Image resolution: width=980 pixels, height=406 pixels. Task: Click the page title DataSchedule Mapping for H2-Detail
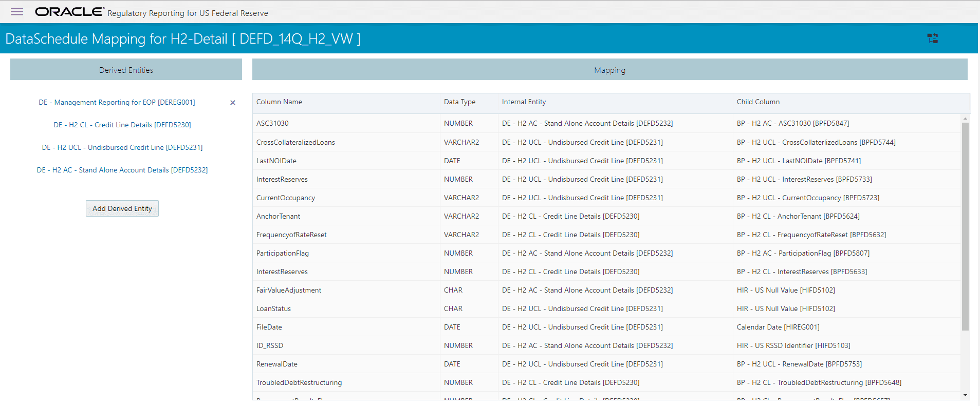coord(183,38)
